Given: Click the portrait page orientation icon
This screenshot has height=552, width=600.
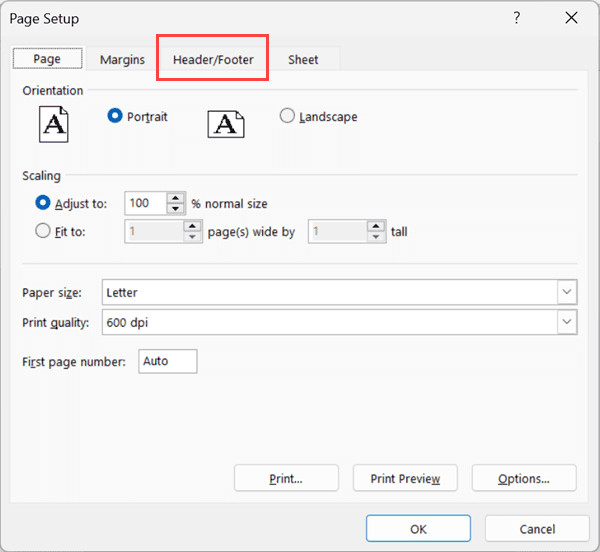Looking at the screenshot, I should point(54,124).
